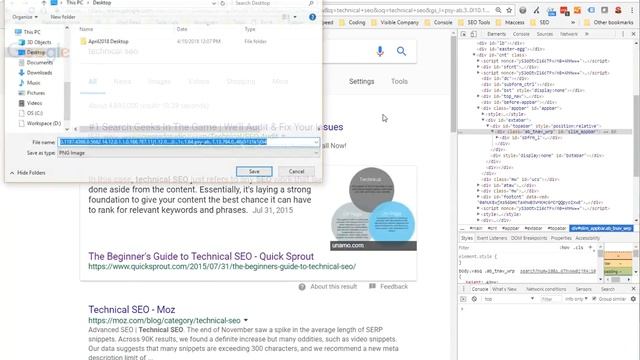The width and height of the screenshot is (640, 360).
Task: Open console settings gear
Action: pos(633,299)
